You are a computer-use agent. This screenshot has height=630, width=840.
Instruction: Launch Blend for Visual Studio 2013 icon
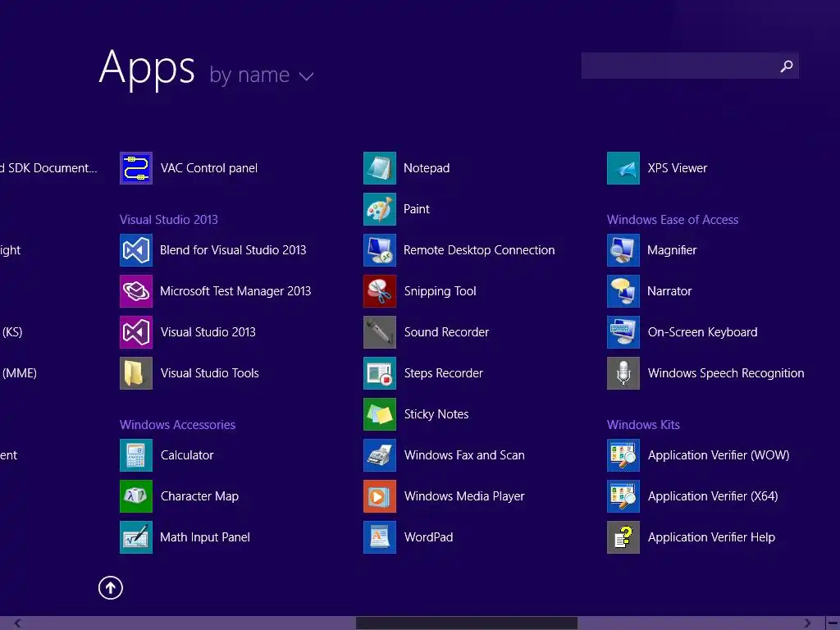pos(136,250)
